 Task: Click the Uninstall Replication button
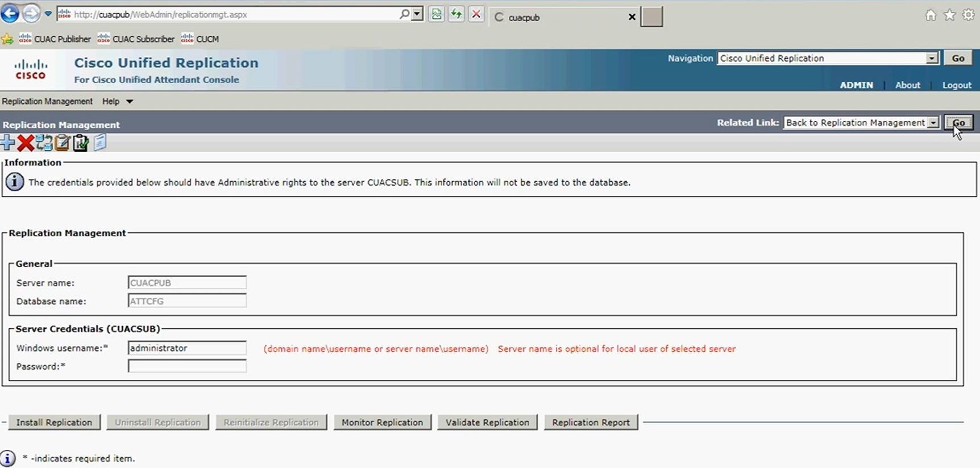pyautogui.click(x=157, y=422)
